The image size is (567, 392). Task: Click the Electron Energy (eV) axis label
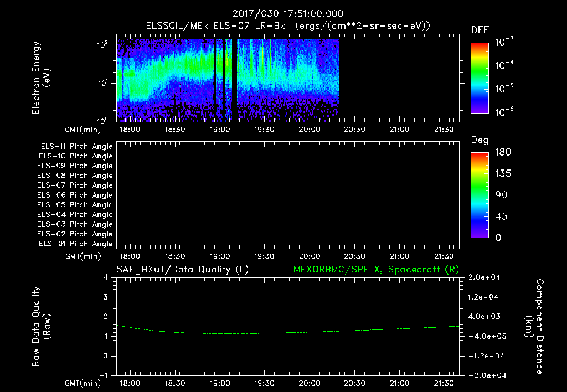point(41,78)
